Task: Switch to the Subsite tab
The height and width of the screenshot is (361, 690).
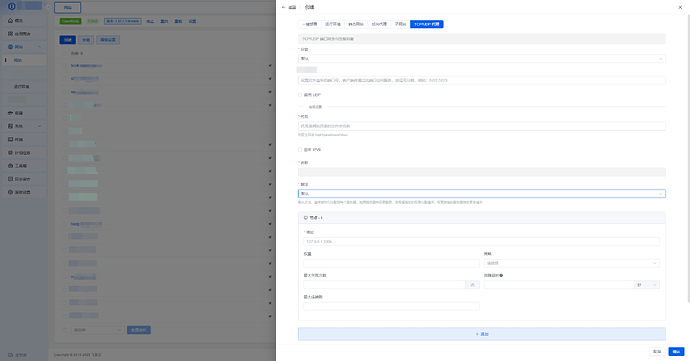Action: click(400, 24)
